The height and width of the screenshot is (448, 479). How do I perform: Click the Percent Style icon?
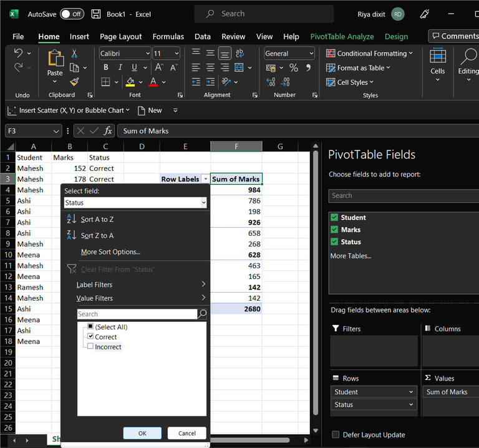click(294, 67)
